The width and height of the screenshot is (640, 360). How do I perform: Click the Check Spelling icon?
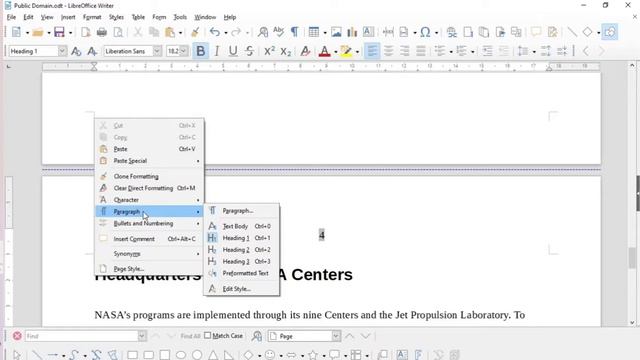pyautogui.click(x=279, y=32)
